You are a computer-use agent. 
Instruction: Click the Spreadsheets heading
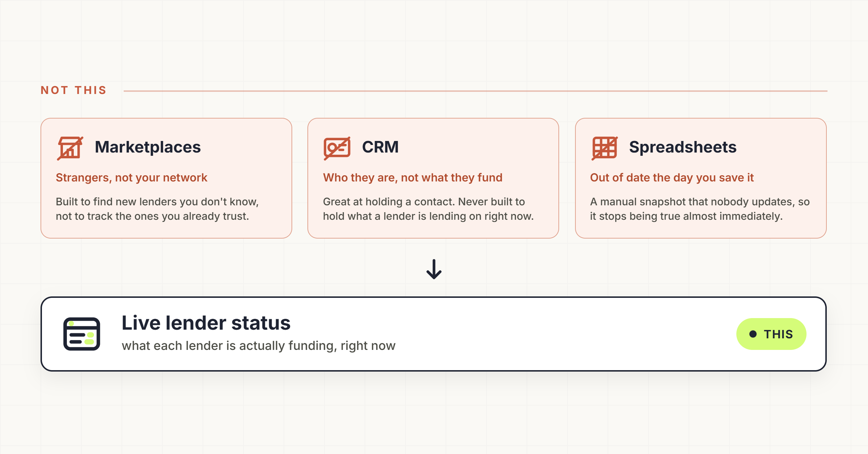point(682,147)
